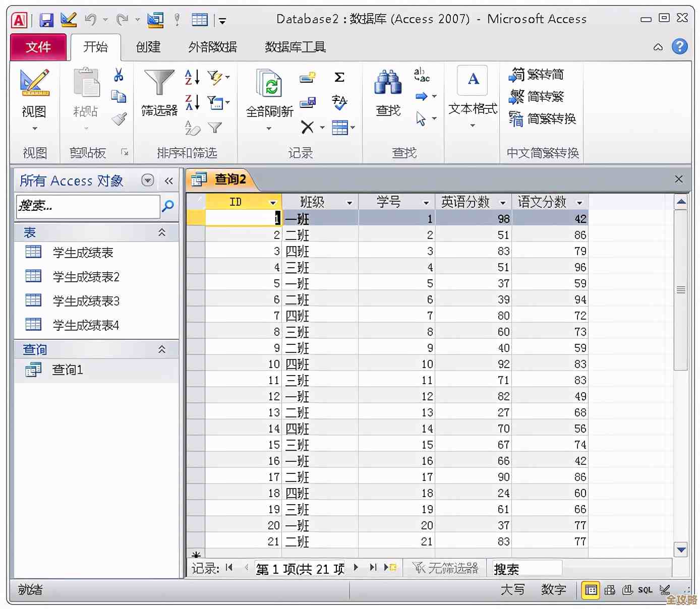The width and height of the screenshot is (700, 609).
Task: Click the Totals sigma icon
Action: (x=339, y=77)
